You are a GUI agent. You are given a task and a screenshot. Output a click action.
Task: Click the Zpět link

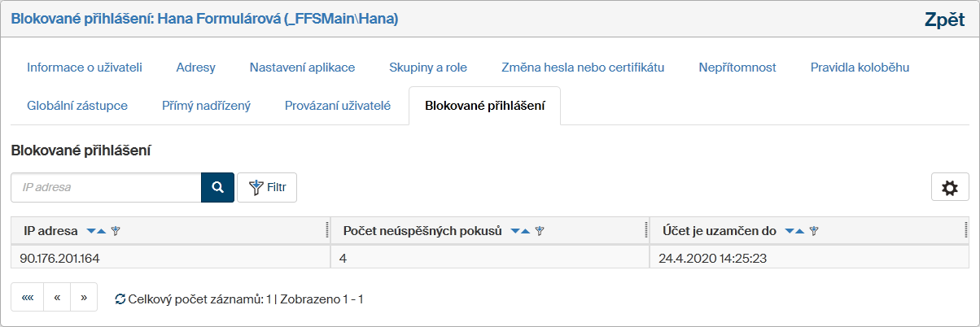tap(944, 20)
